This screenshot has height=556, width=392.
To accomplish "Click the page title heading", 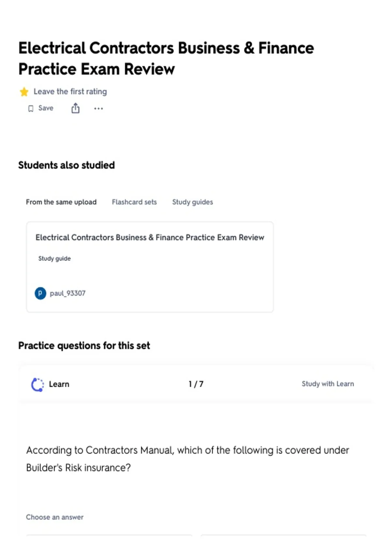I will (166, 59).
